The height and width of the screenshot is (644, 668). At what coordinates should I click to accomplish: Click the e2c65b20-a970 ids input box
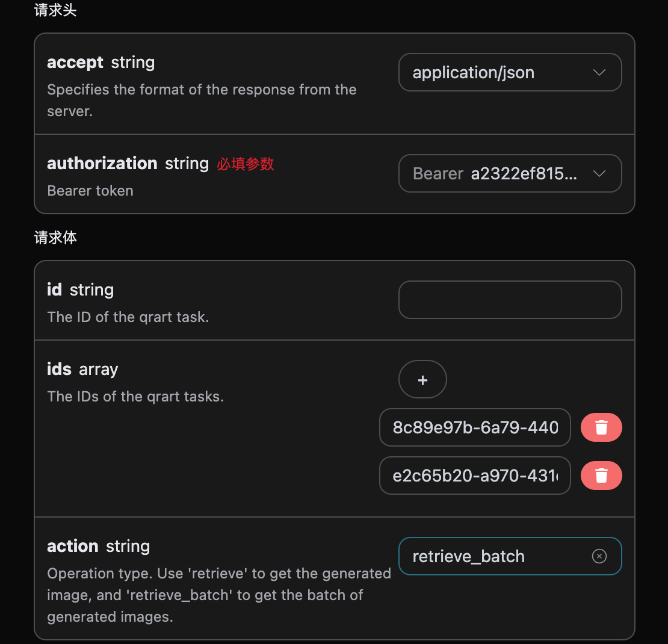coord(475,476)
